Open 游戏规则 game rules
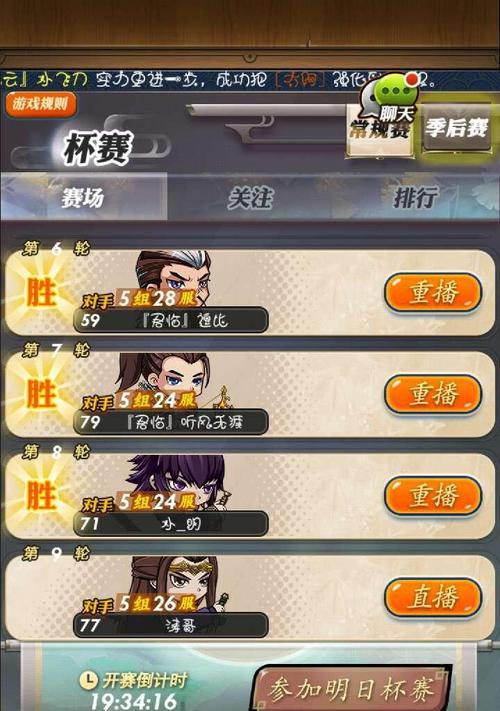Image resolution: width=500 pixels, height=711 pixels. click(x=41, y=104)
